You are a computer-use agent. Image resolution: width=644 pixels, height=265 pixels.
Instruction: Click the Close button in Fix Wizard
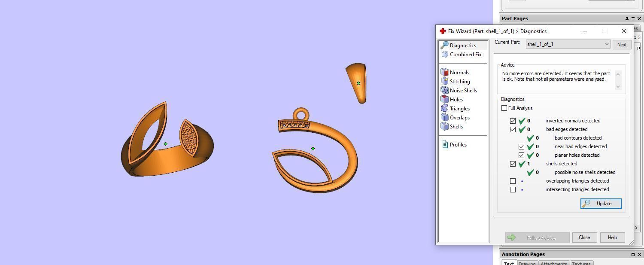tap(584, 238)
